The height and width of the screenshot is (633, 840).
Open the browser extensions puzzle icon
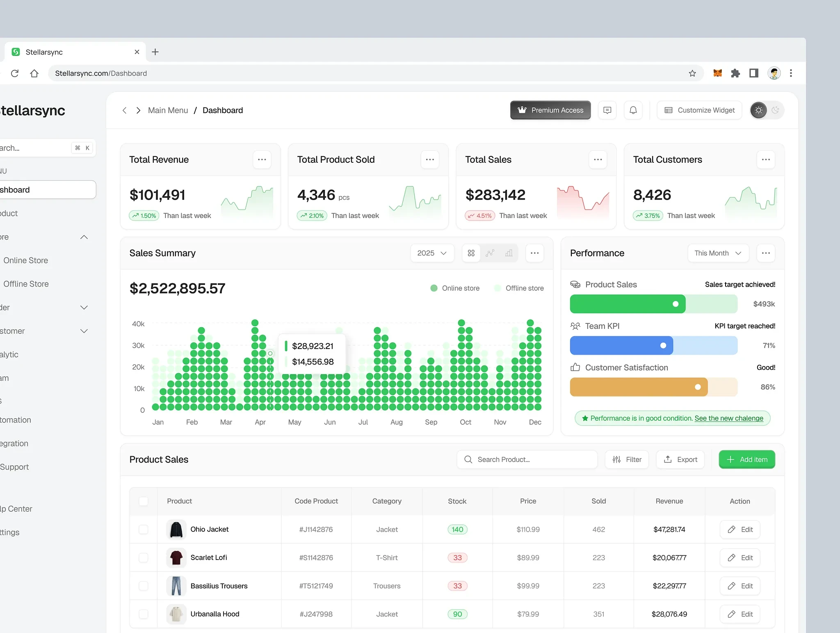coord(735,73)
